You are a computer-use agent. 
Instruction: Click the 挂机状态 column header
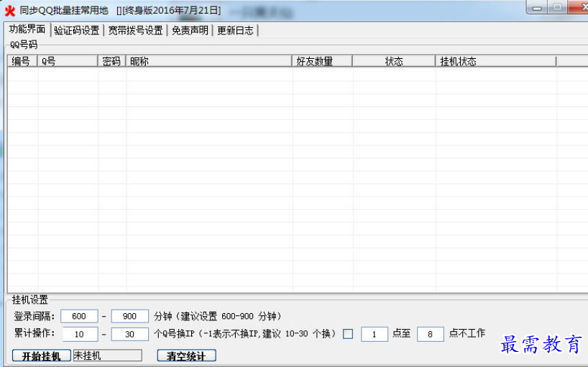click(496, 61)
